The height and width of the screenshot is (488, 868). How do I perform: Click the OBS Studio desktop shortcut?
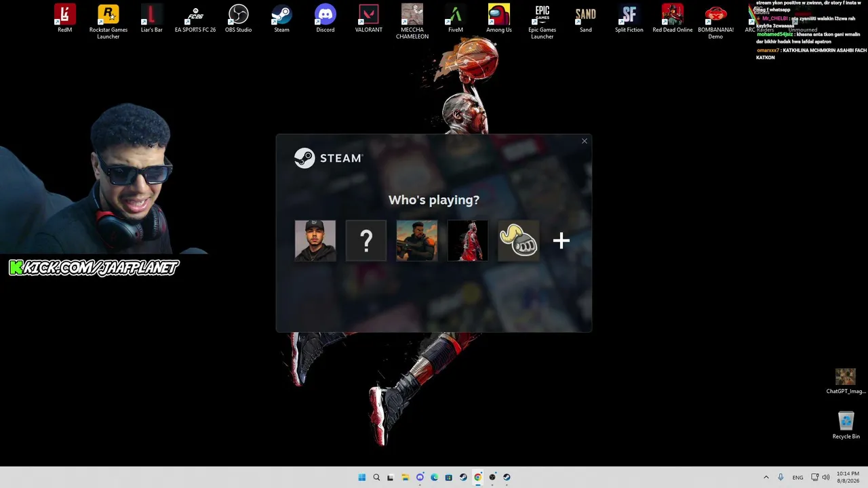click(239, 19)
